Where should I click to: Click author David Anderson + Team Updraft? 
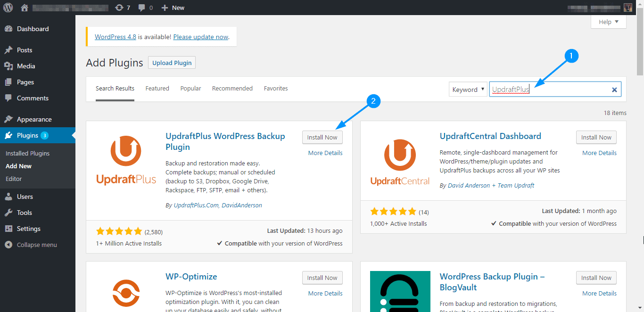tap(491, 185)
